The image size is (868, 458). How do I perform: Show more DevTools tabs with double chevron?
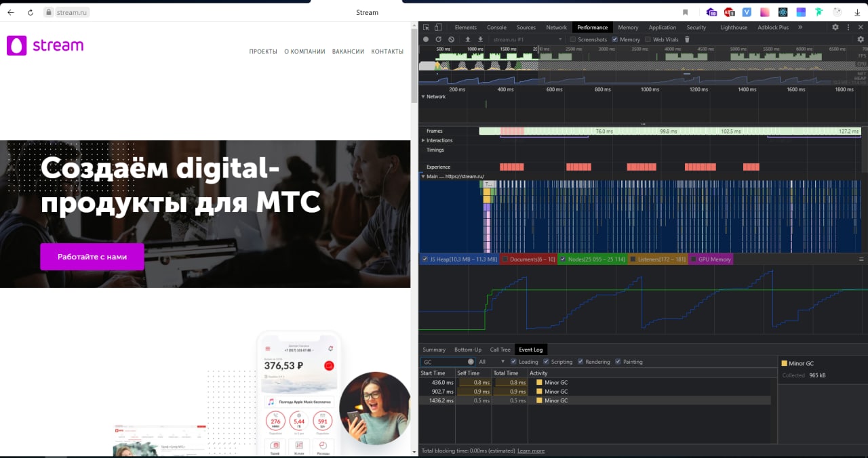pyautogui.click(x=800, y=27)
